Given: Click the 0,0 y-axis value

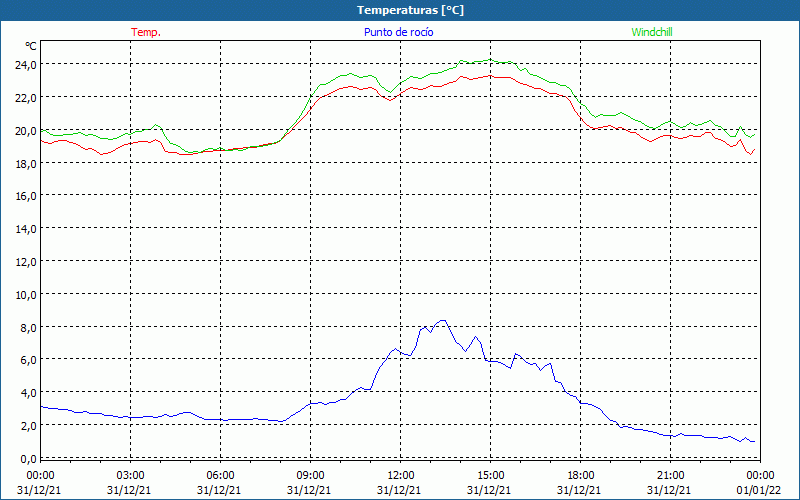Looking at the screenshot, I should [x=28, y=459].
